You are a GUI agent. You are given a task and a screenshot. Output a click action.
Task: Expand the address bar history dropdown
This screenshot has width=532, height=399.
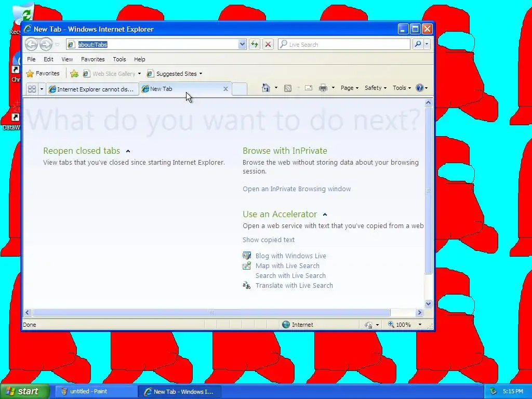coord(242,45)
